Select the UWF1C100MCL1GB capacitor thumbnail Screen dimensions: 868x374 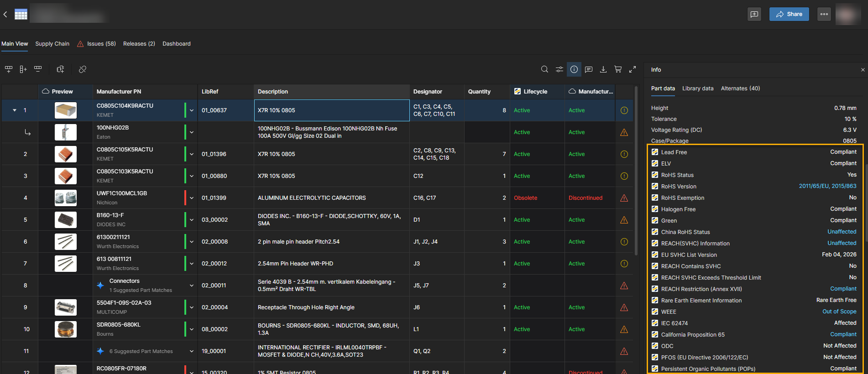coord(66,198)
